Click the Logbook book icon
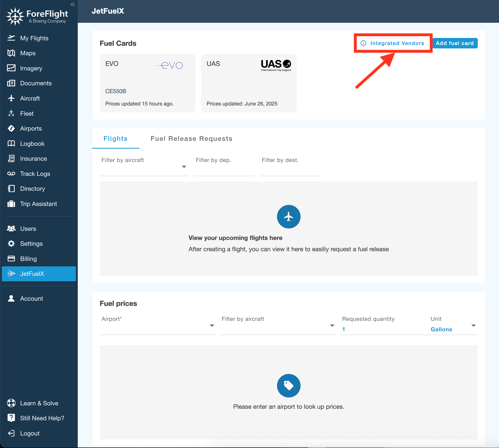The width and height of the screenshot is (499, 448). (x=11, y=143)
